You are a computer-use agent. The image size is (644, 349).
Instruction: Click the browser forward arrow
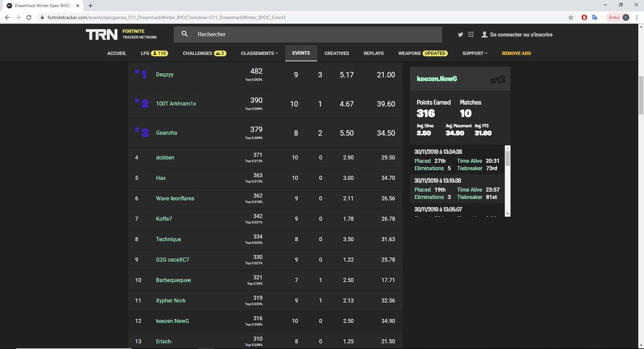pos(19,17)
